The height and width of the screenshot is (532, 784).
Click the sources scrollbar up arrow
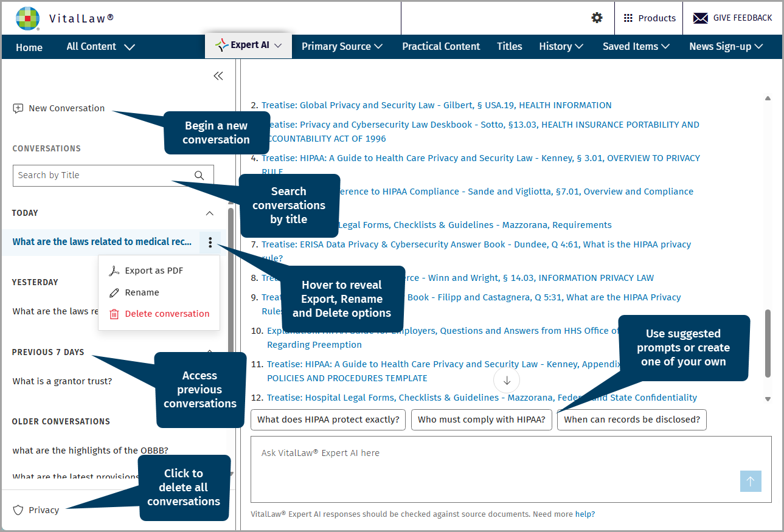tap(768, 98)
